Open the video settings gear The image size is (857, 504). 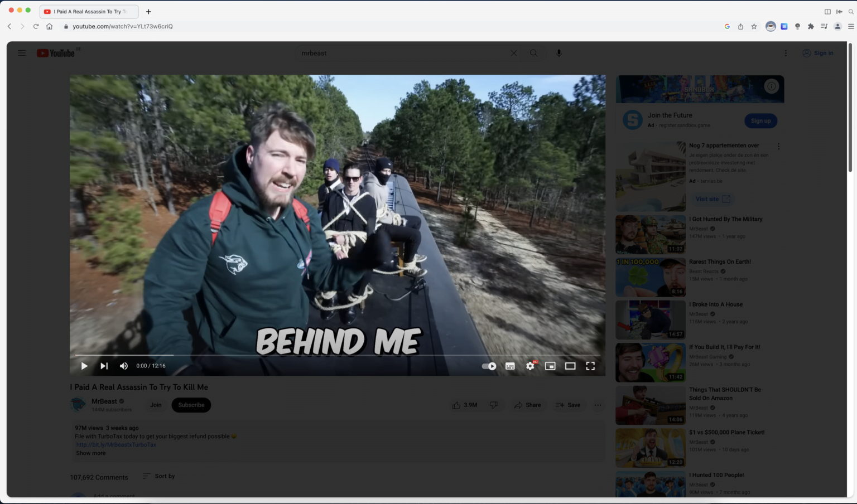click(530, 366)
